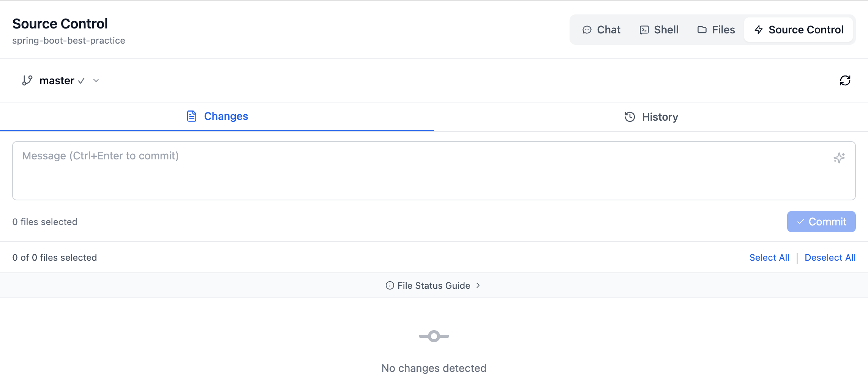The image size is (868, 381).
Task: Click the sparkle generate commit message icon
Action: pos(839,157)
